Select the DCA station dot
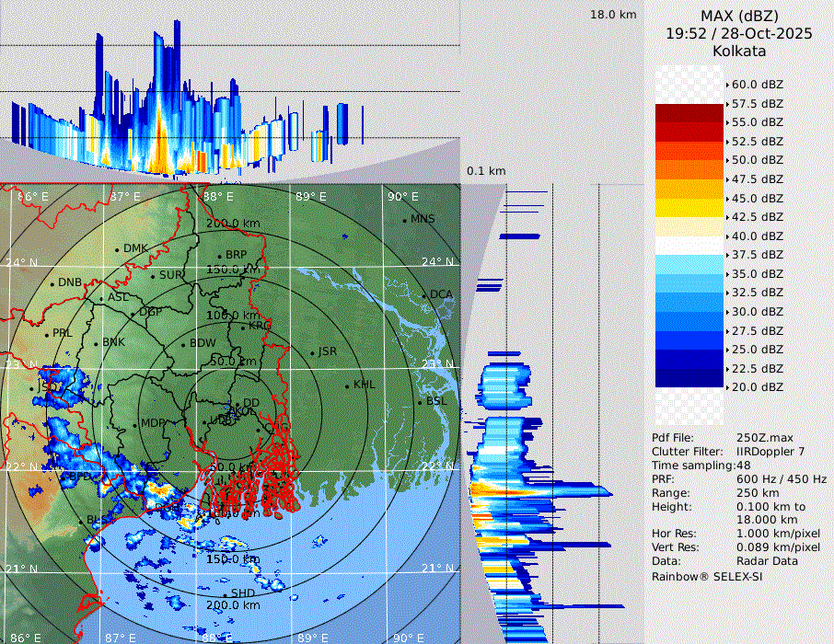Screen dimensions: 834x644 click(x=423, y=295)
